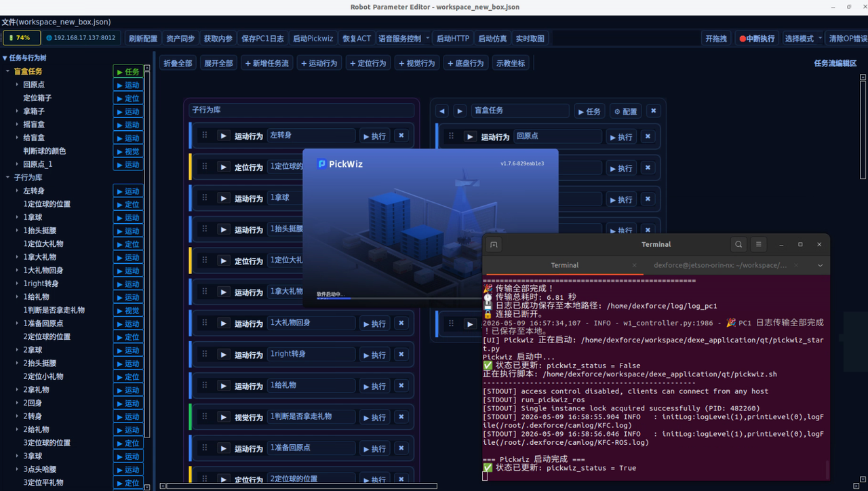Image resolution: width=868 pixels, height=491 pixels.
Task: Expand the 1拿大礼物 tree node
Action: point(17,257)
